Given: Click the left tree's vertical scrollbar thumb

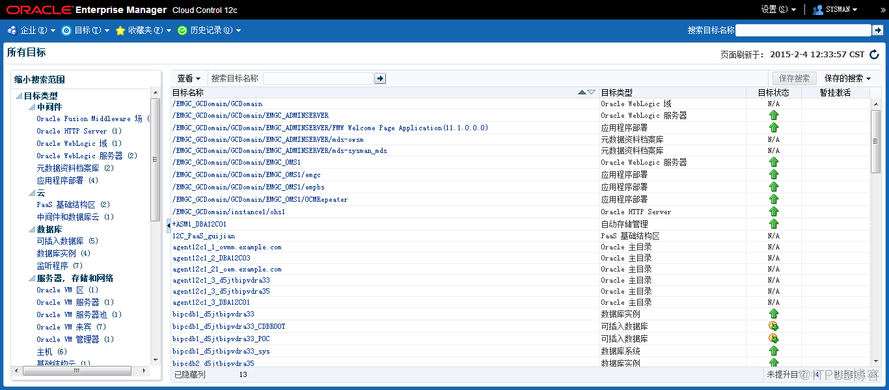Looking at the screenshot, I should tap(155, 159).
